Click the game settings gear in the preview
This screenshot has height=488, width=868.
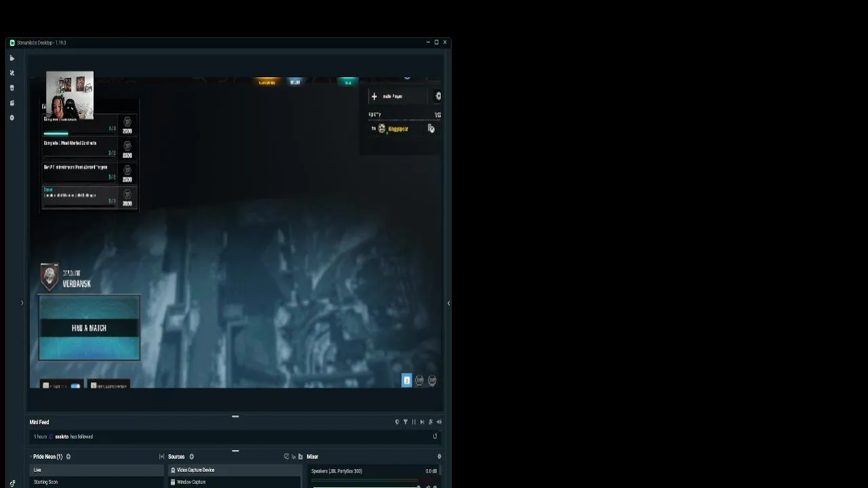pyautogui.click(x=438, y=96)
